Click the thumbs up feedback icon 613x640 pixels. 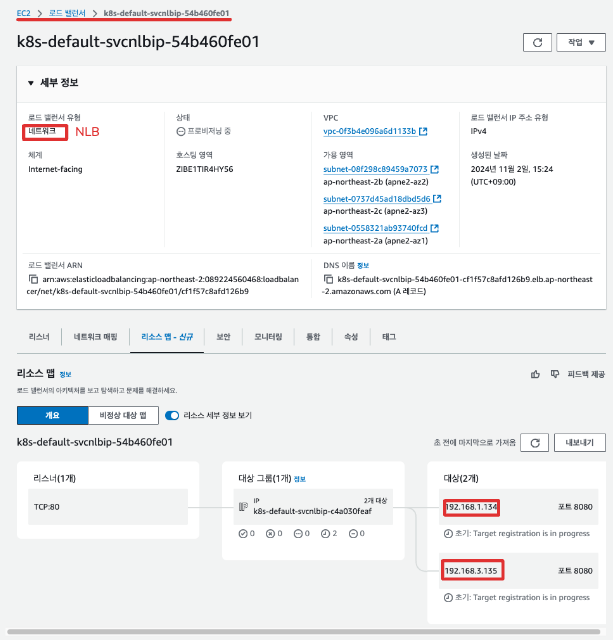coord(535,374)
